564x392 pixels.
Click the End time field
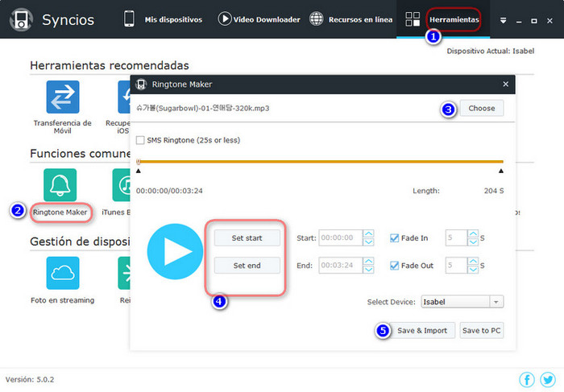coord(340,265)
